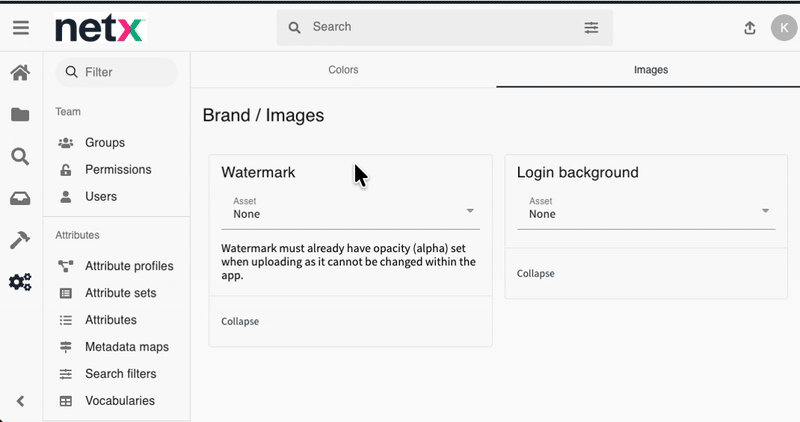Image resolution: width=800 pixels, height=422 pixels.
Task: Click the Vocabularies table icon
Action: [66, 401]
